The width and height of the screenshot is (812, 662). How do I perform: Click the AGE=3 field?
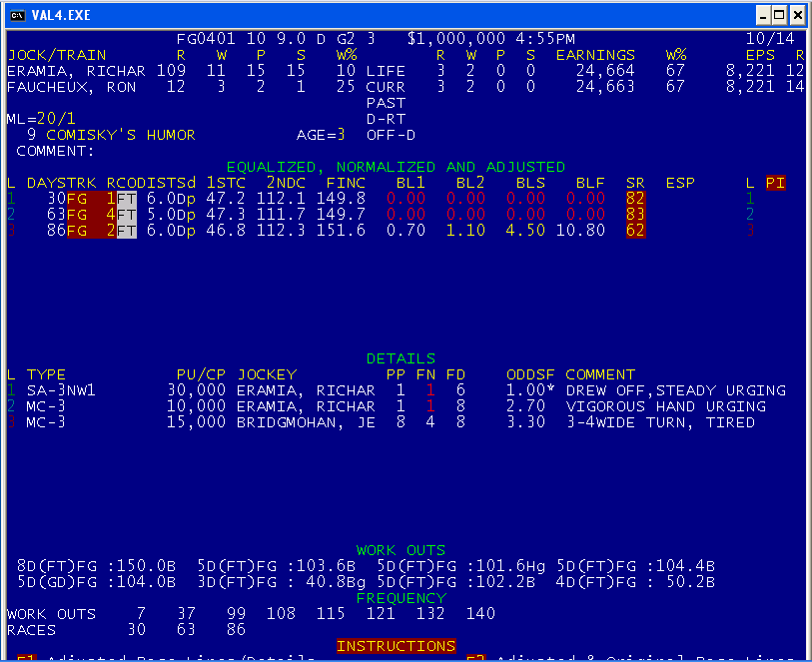321,135
